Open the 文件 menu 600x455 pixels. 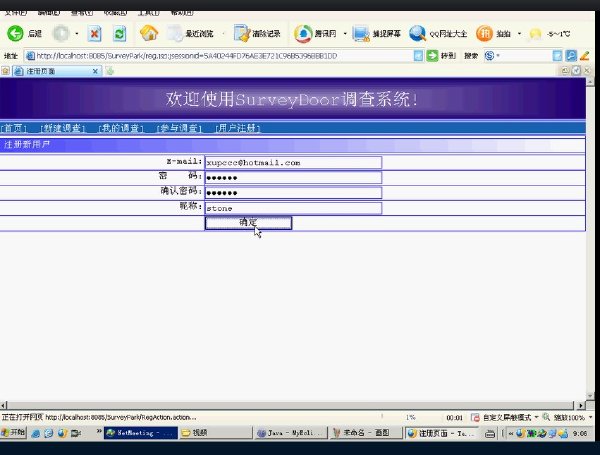coord(15,13)
